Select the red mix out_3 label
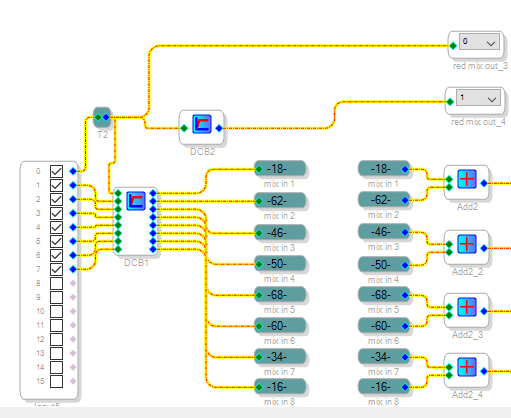Viewport: 511px width, 418px height. [480, 66]
